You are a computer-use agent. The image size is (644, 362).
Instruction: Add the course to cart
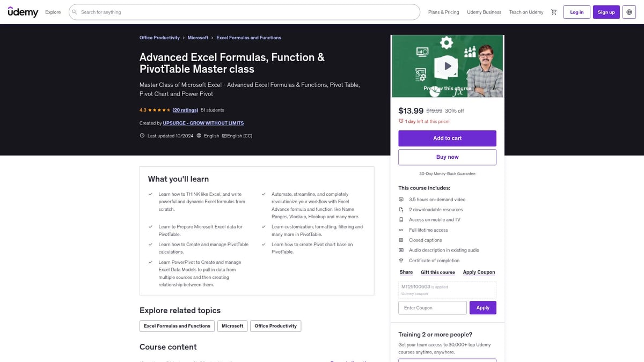447,138
